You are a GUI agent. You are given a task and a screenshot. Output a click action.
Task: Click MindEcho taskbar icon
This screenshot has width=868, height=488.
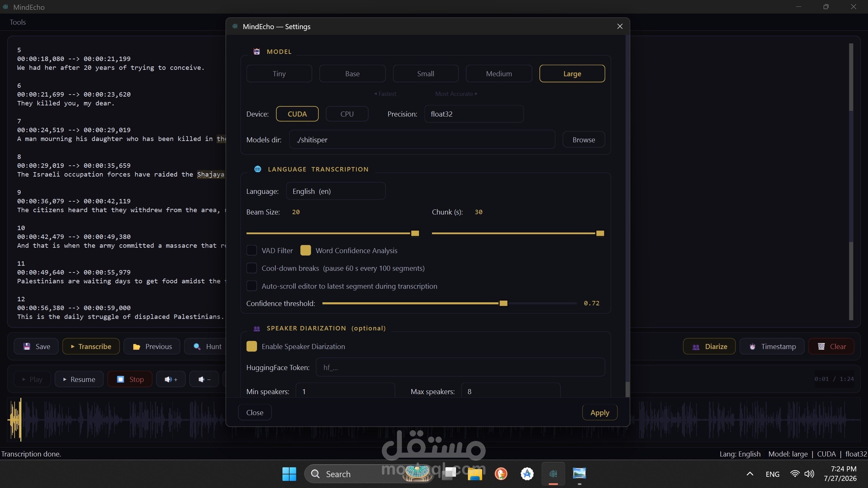pos(553,474)
